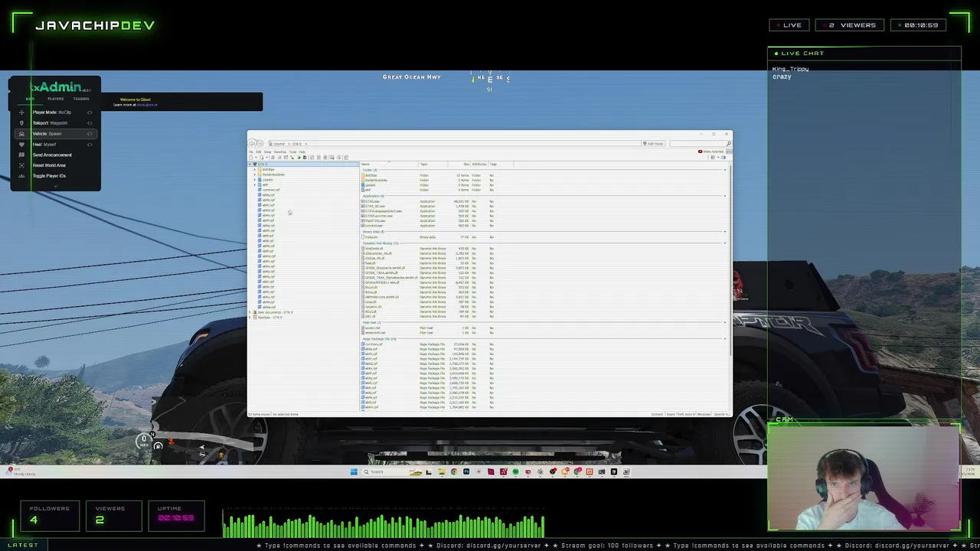The height and width of the screenshot is (551, 980).
Task: Open the docs.qbox.re link
Action: (146, 105)
